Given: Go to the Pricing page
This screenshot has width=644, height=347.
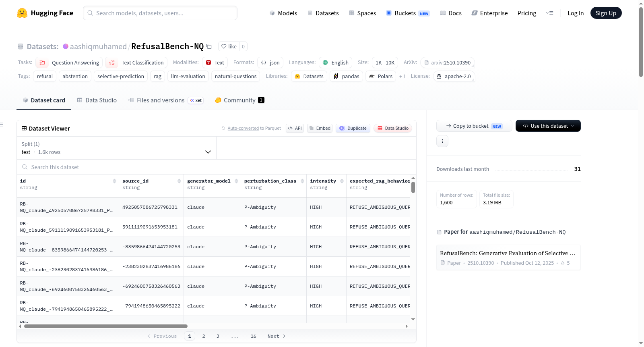Looking at the screenshot, I should [x=527, y=13].
